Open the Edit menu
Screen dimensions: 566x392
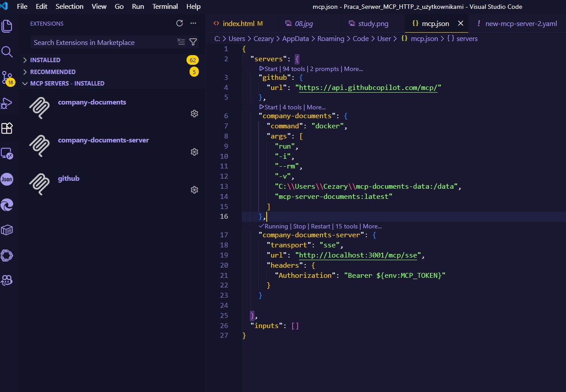point(41,7)
